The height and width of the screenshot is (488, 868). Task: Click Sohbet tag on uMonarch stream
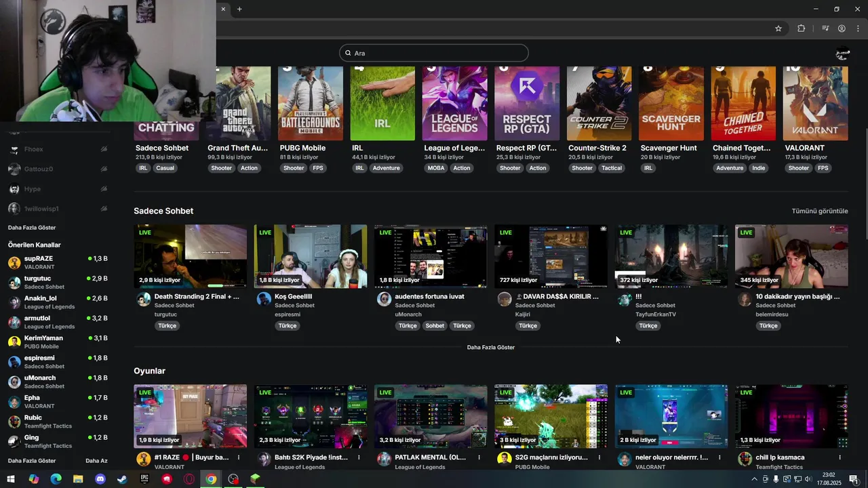(x=435, y=325)
